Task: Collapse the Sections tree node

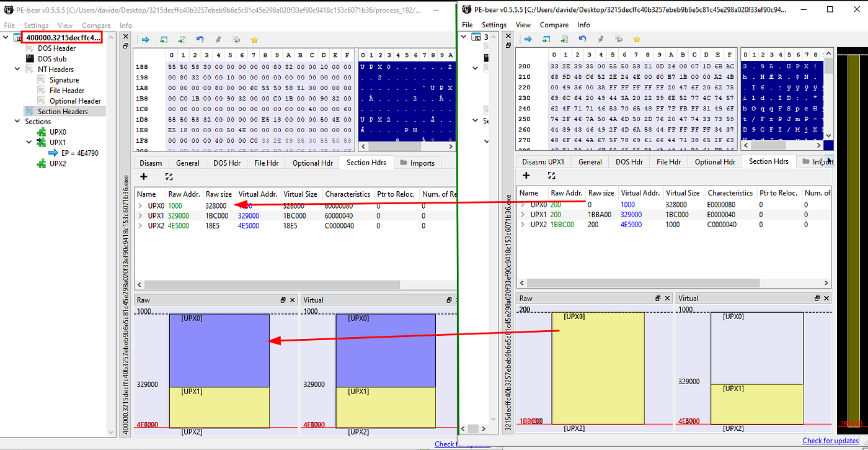Action: pyautogui.click(x=17, y=122)
